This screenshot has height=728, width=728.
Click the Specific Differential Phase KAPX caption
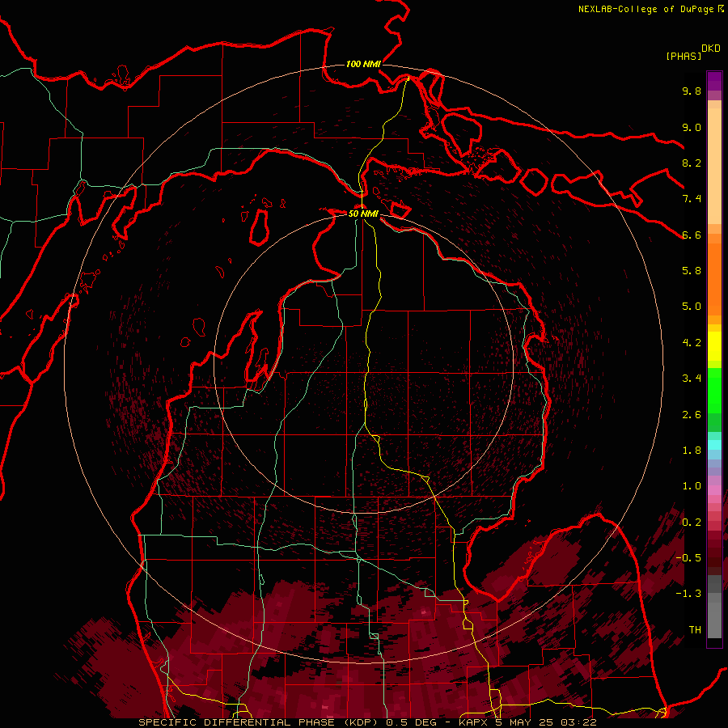coord(367,722)
